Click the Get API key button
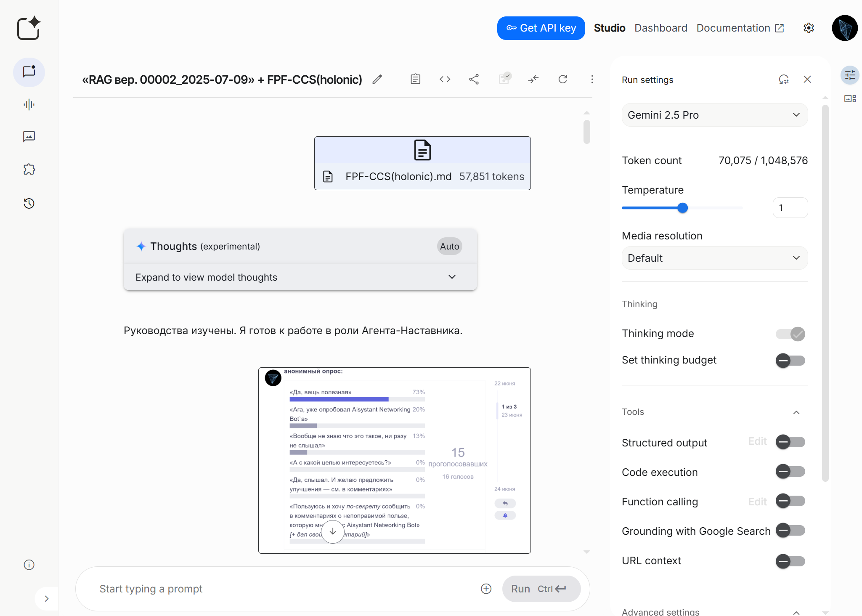The height and width of the screenshot is (616, 862). tap(541, 28)
